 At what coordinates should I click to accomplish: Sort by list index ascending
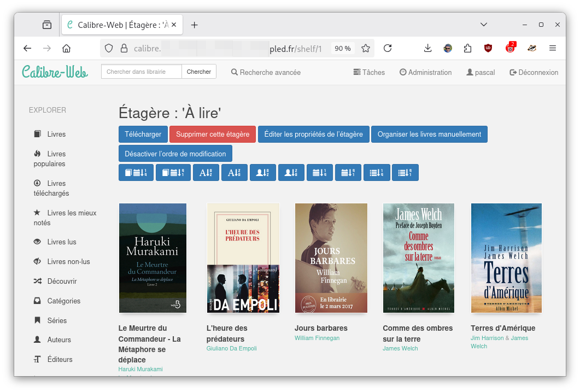pyautogui.click(x=377, y=173)
